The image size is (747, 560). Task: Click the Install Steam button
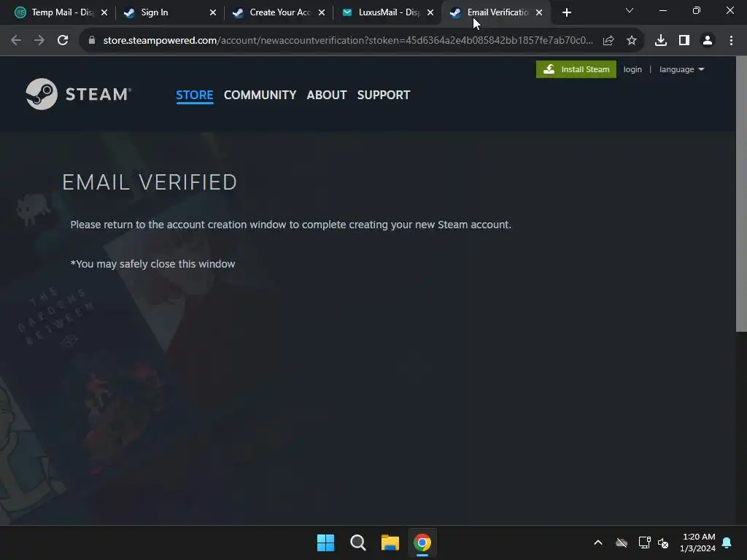click(576, 69)
